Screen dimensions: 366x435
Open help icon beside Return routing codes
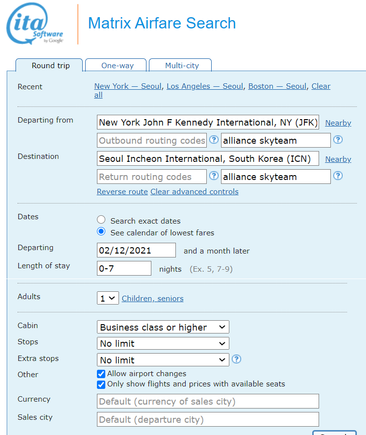tap(214, 176)
